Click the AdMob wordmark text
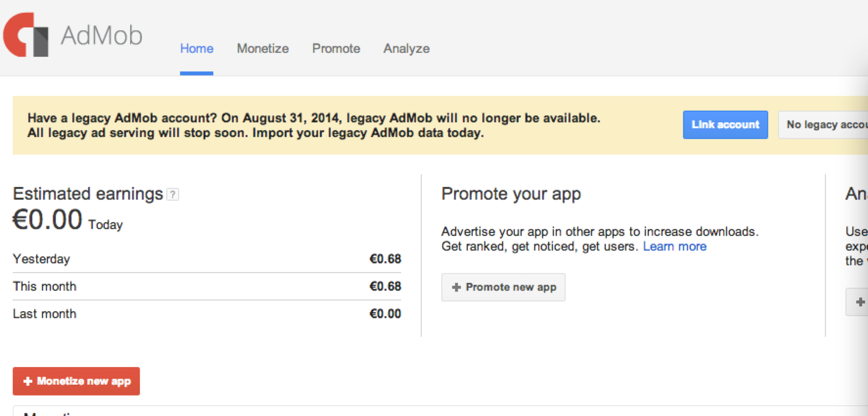This screenshot has height=416, width=868. click(102, 36)
